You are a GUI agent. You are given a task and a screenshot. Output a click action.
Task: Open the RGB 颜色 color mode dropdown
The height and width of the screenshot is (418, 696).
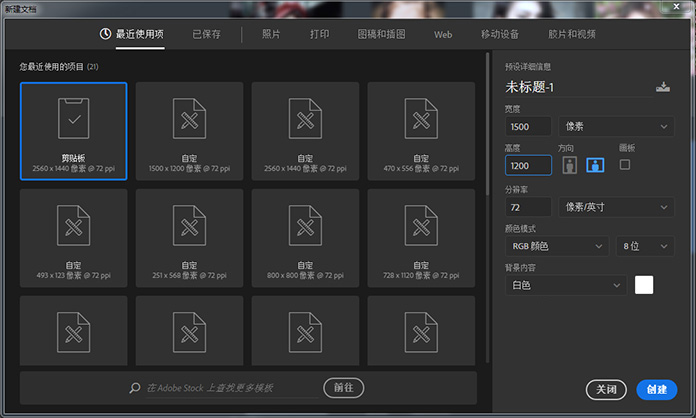[x=556, y=246]
